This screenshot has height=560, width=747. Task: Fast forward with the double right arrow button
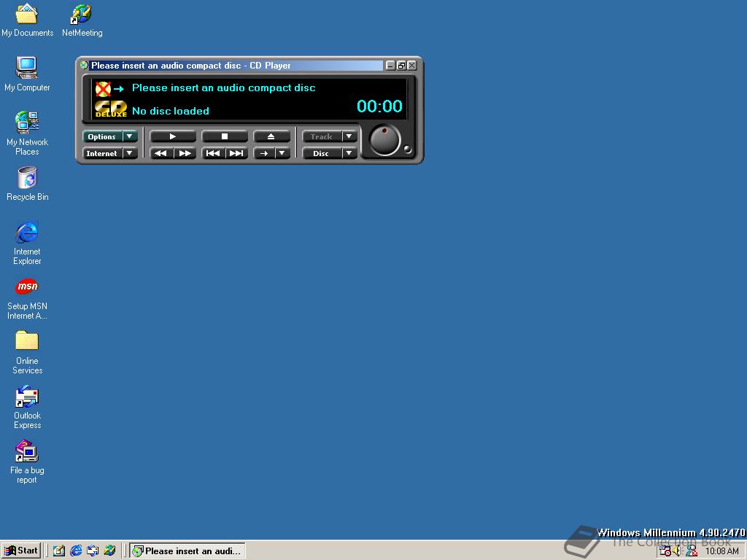(185, 153)
